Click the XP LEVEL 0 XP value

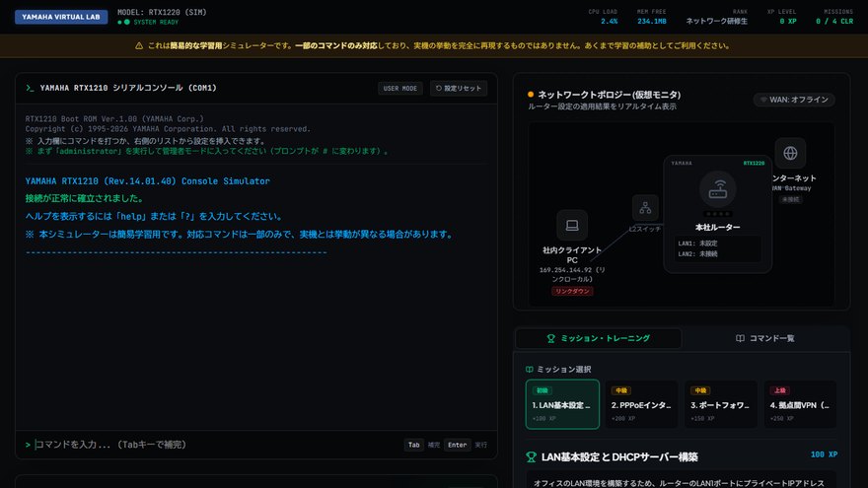pyautogui.click(x=788, y=22)
